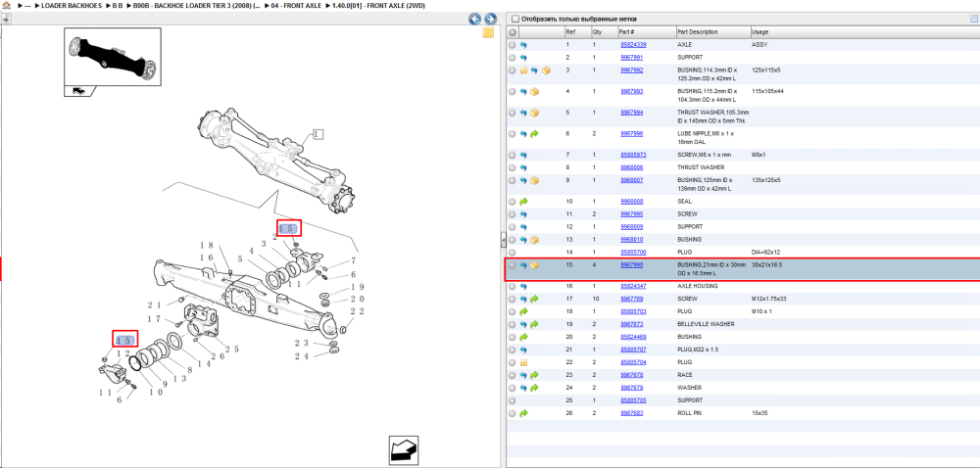Screen dimensions: 980x468
Task: Open note icon on ref 22 PLUG row
Action: pos(523,362)
